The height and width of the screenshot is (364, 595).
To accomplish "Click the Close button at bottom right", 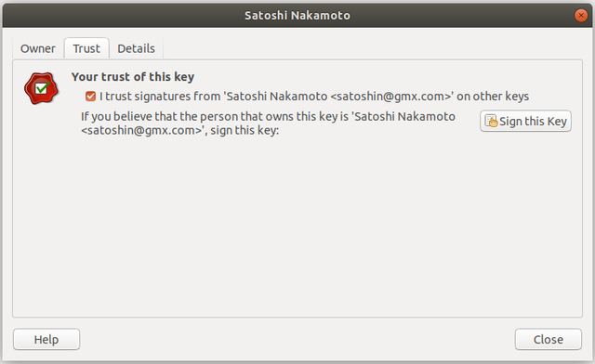I will click(x=548, y=339).
